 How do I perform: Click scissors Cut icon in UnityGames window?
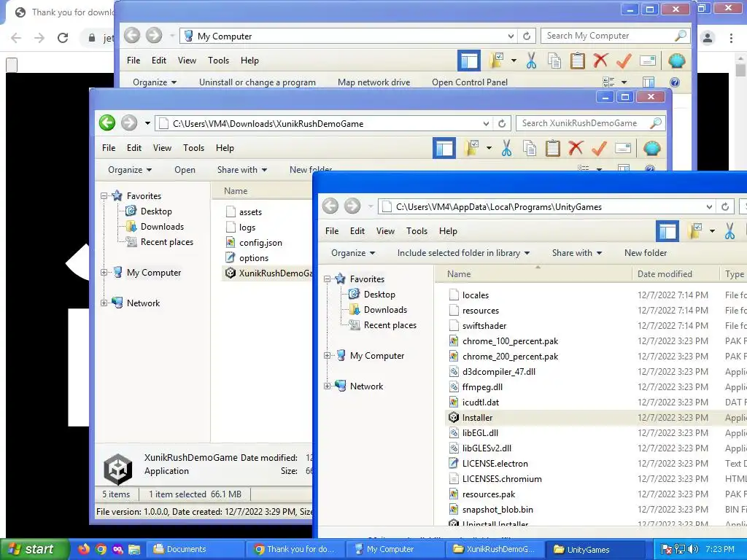tap(729, 231)
